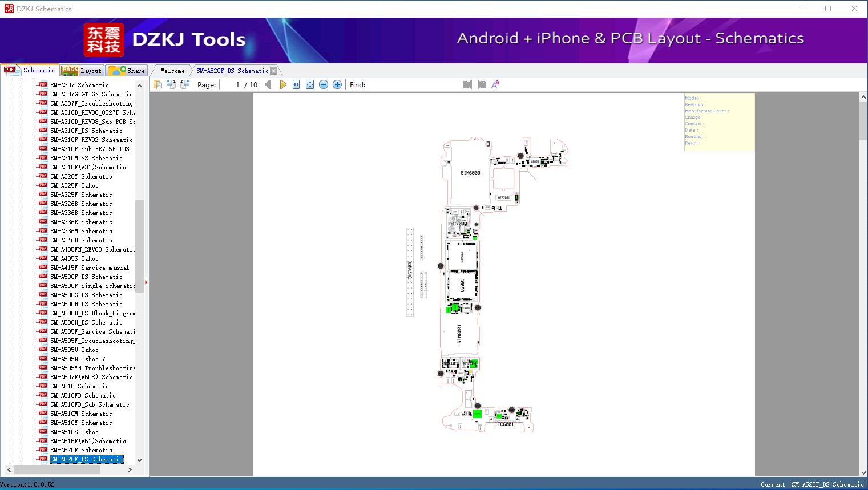Click the PDF icon beside SM-A307 Schematic
This screenshot has width=868, height=490.
coord(43,84)
